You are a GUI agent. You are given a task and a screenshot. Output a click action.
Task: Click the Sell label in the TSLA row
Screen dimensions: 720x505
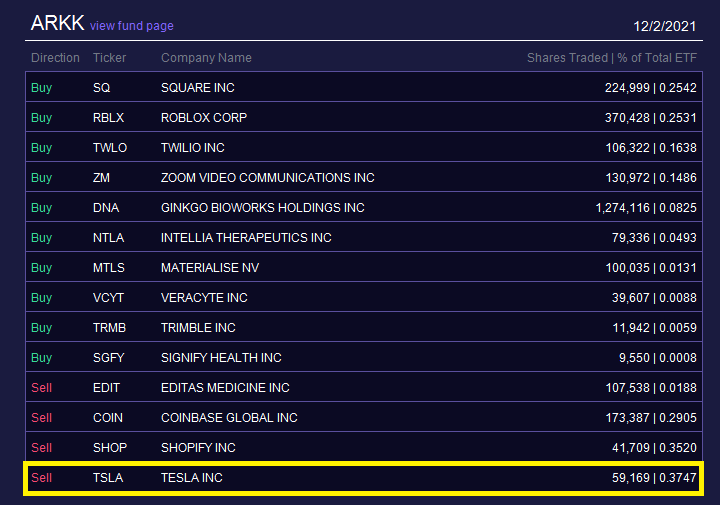point(41,478)
